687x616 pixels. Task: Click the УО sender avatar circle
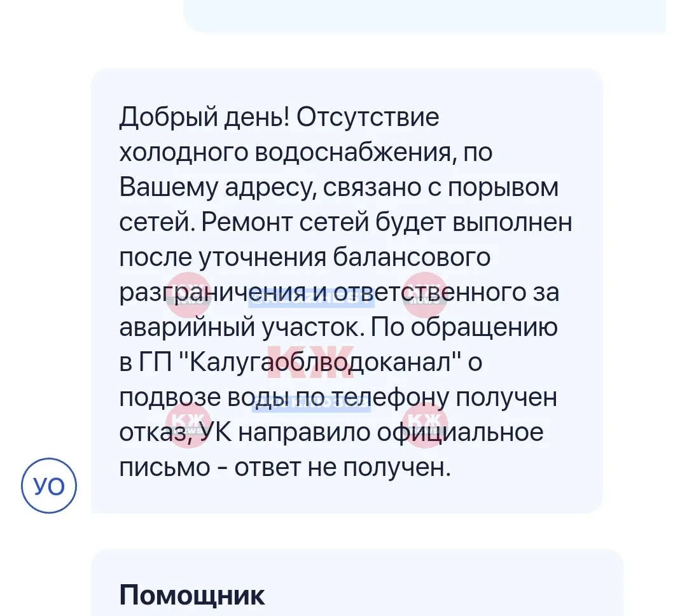click(48, 486)
